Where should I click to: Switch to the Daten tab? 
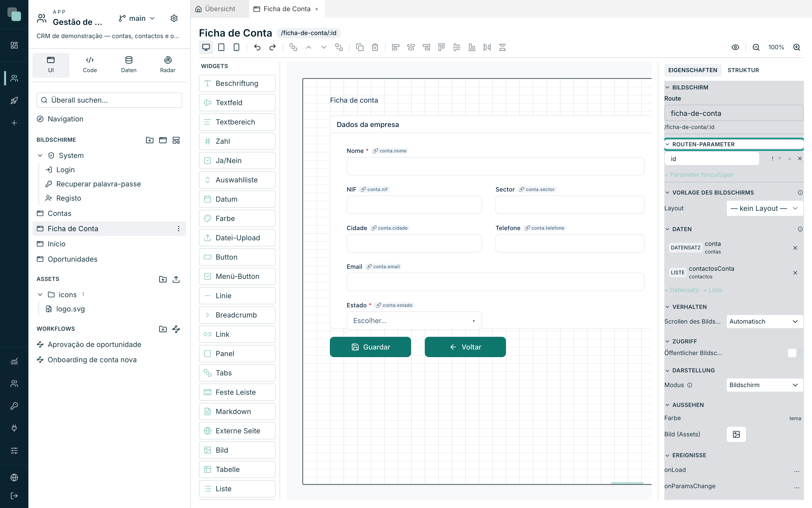point(129,65)
